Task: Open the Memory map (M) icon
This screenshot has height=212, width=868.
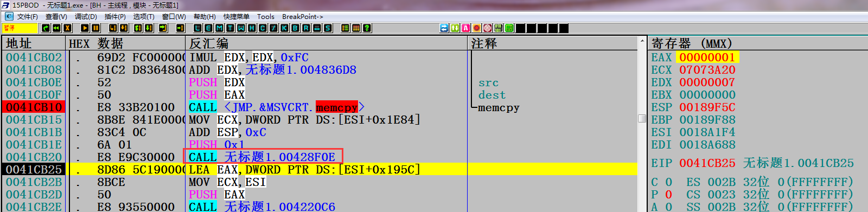Action: pyautogui.click(x=219, y=28)
